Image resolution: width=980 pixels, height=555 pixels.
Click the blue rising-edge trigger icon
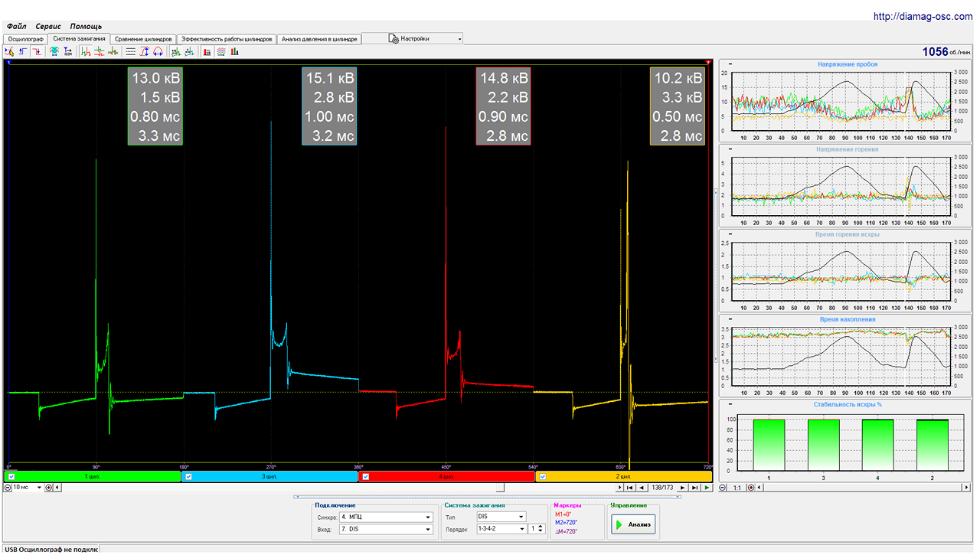point(22,51)
